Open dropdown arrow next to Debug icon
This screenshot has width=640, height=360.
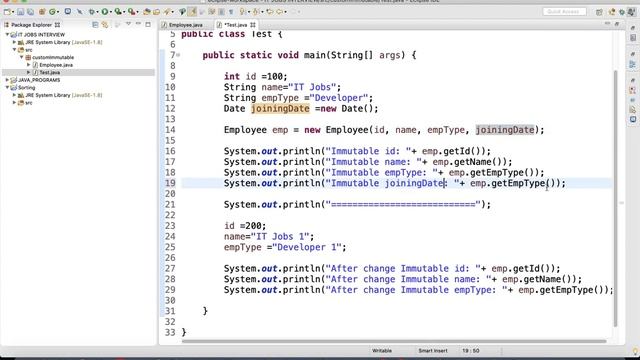click(97, 12)
